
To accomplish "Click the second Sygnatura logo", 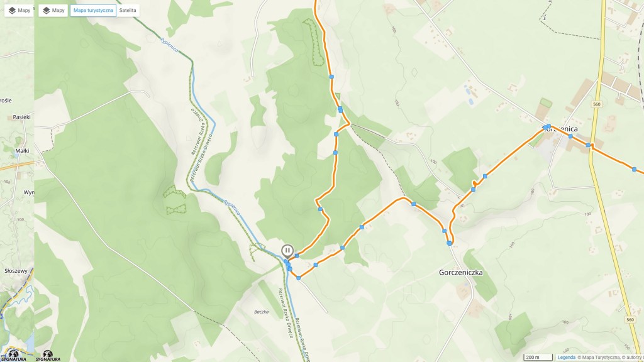I will pyautogui.click(x=48, y=356).
